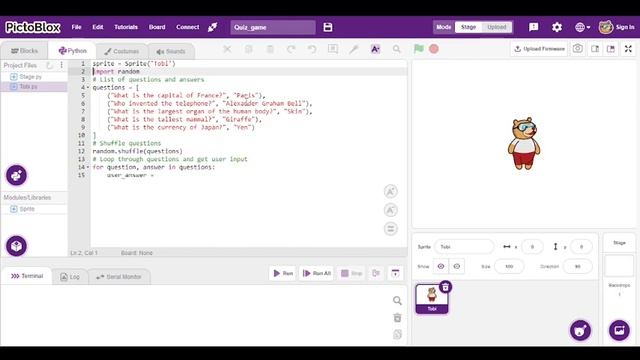Viewport: 640px width, 360px height.
Task: Enter full screen stage mode
Action: click(628, 49)
